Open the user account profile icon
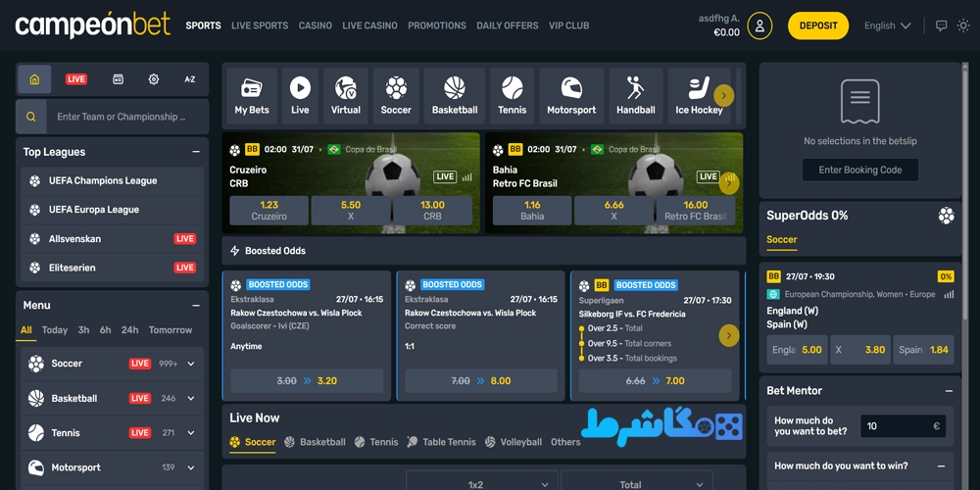This screenshot has width=980, height=490. pyautogui.click(x=759, y=25)
